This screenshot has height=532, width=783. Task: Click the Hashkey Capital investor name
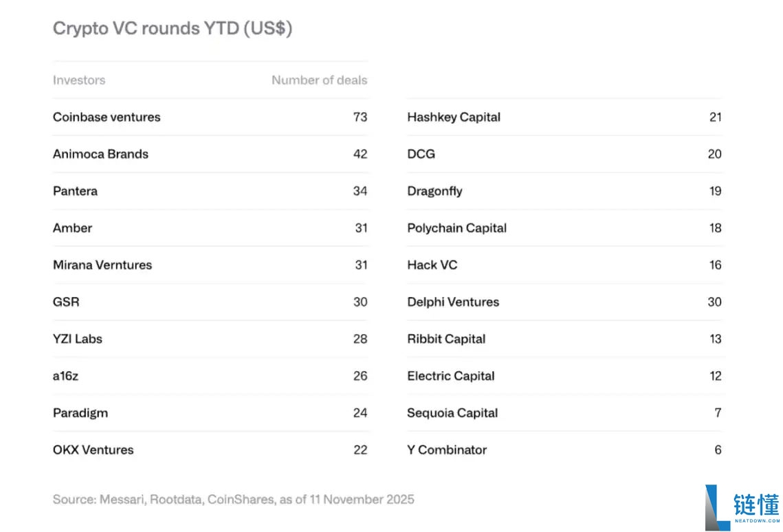pos(454,117)
